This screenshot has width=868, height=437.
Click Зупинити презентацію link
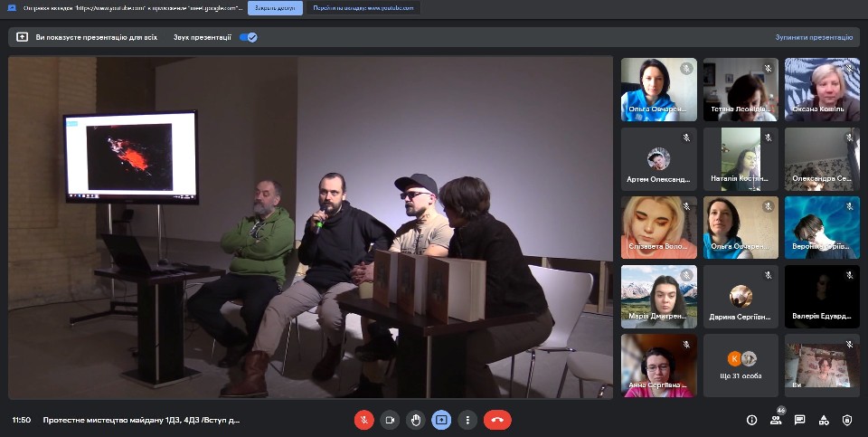[x=814, y=37]
